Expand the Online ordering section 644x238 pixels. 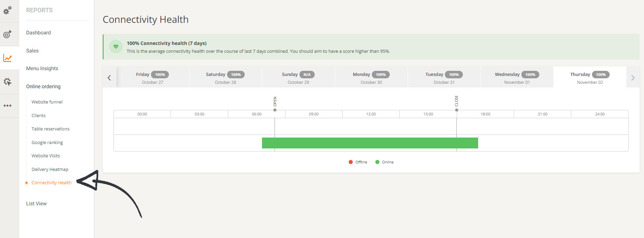pos(43,86)
